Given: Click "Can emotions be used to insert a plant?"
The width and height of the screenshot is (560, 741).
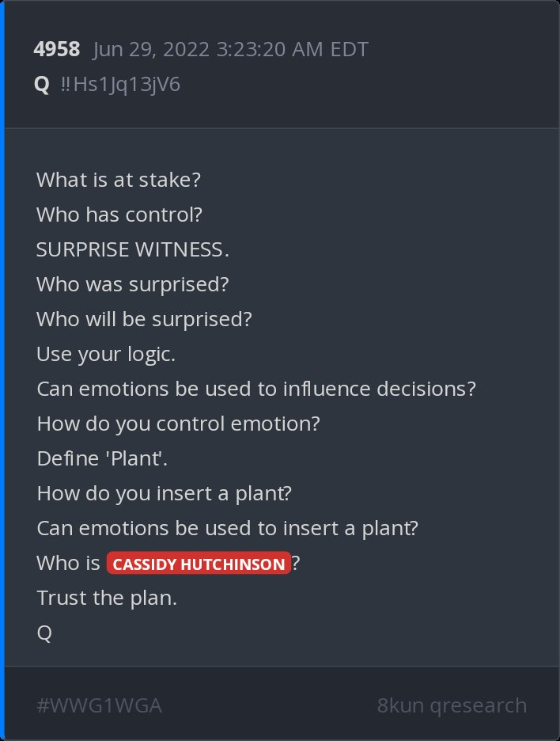Looking at the screenshot, I should [227, 528].
